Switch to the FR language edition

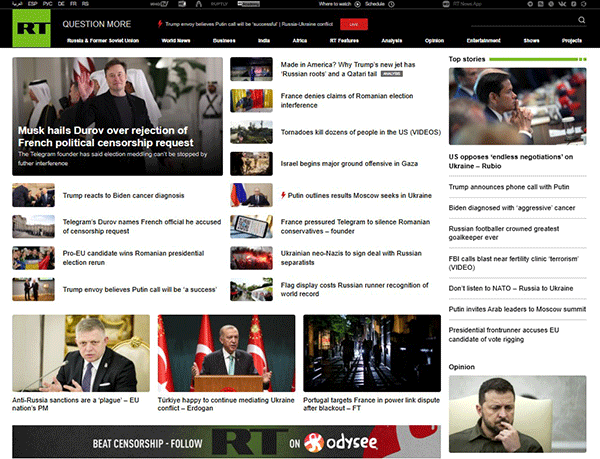coord(73,4)
